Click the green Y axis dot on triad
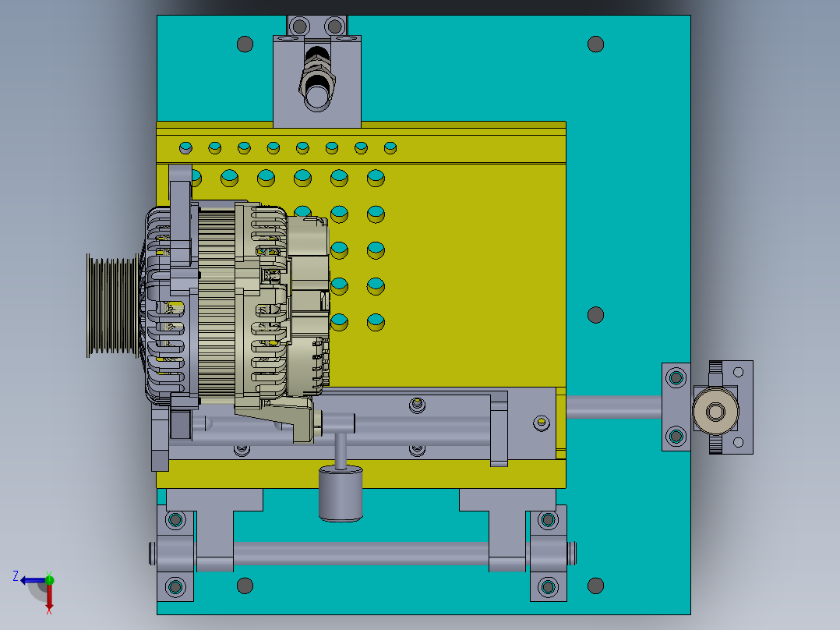The height and width of the screenshot is (630, 840). (49, 580)
